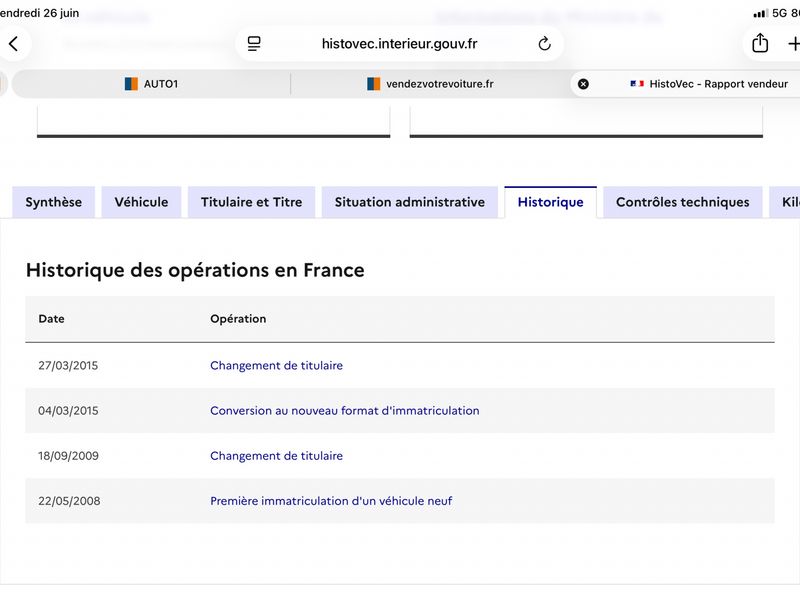Click Conversion au nouveau format d'immatriculation
800x600 pixels.
point(345,411)
